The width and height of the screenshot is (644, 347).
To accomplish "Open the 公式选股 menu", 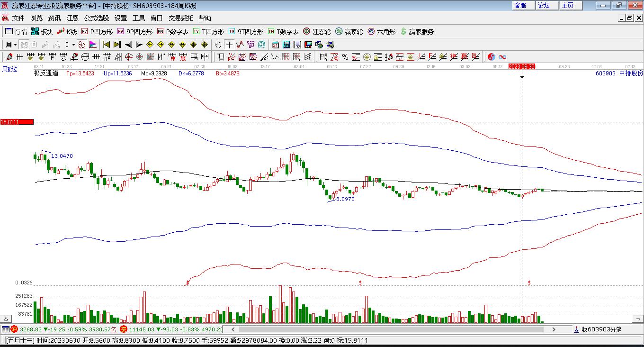I will (97, 18).
